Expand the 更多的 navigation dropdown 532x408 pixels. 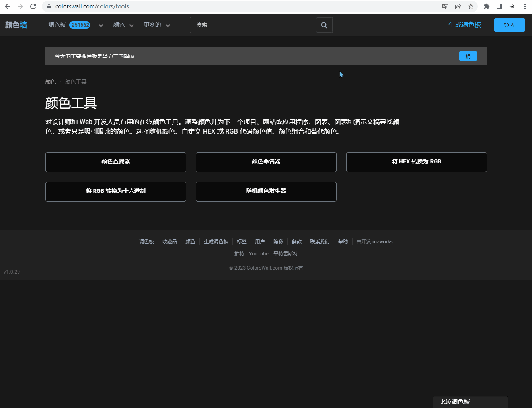coord(157,25)
